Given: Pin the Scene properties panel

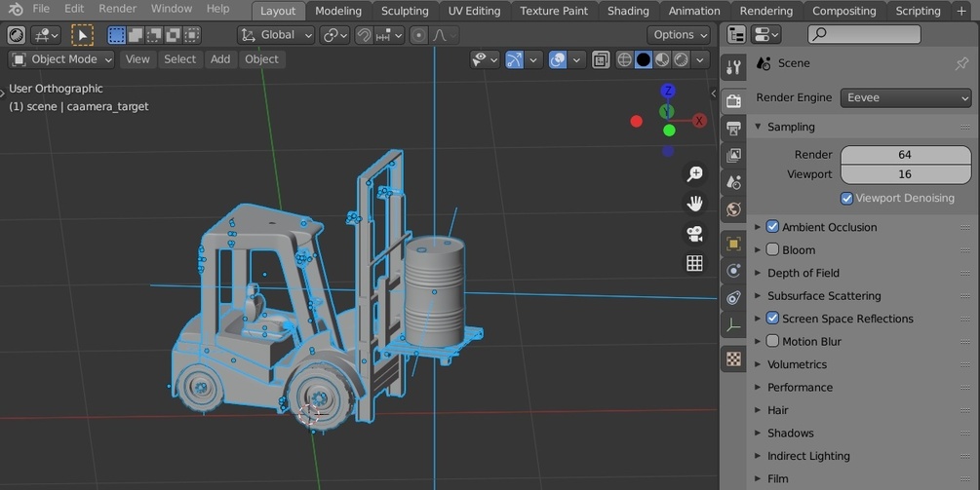Looking at the screenshot, I should (x=961, y=63).
